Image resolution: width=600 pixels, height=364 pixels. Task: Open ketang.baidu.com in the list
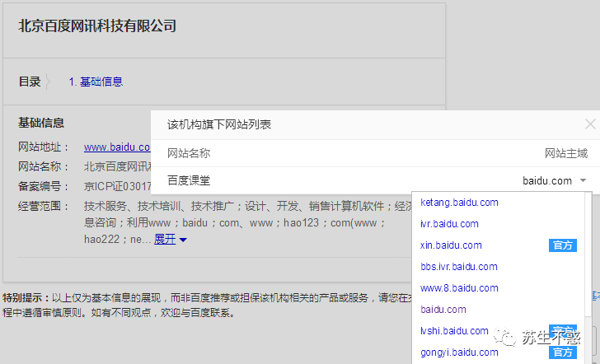[459, 203]
